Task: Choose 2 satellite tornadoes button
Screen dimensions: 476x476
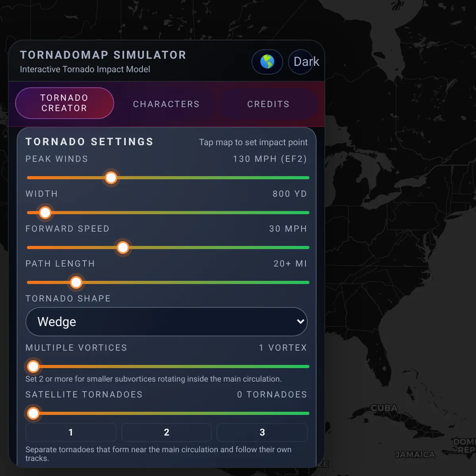Action: 167,432
